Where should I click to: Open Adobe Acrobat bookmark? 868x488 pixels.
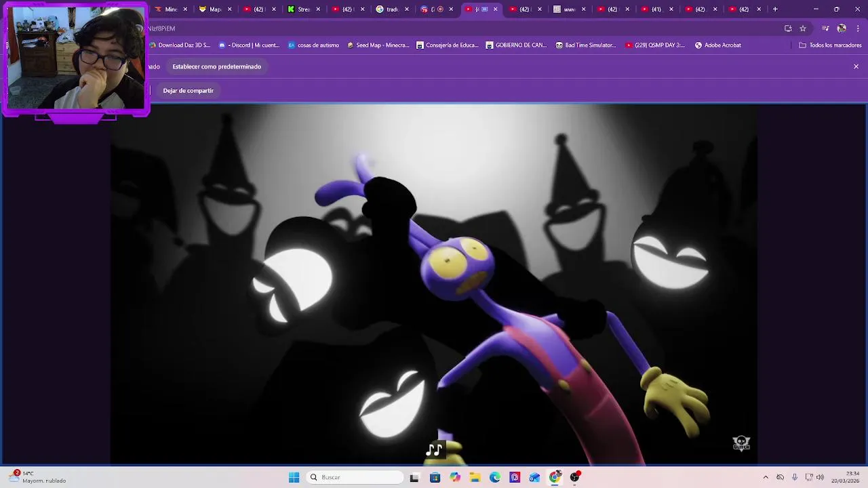pos(717,45)
